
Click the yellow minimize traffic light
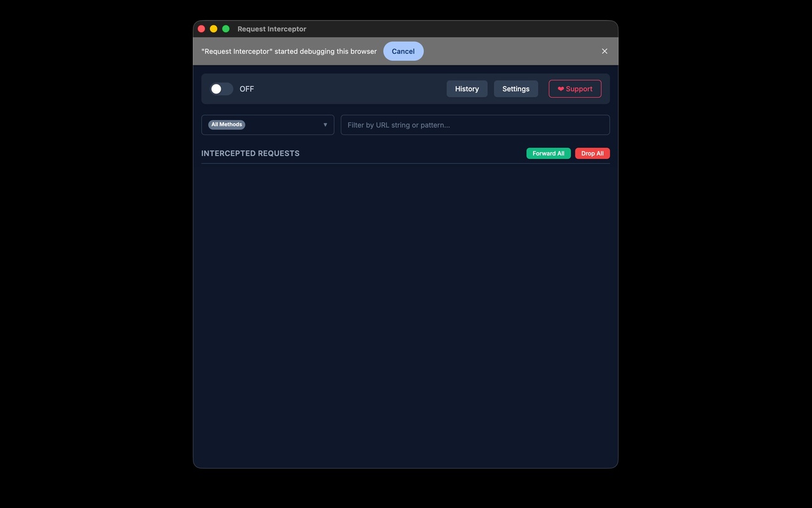[x=213, y=29]
